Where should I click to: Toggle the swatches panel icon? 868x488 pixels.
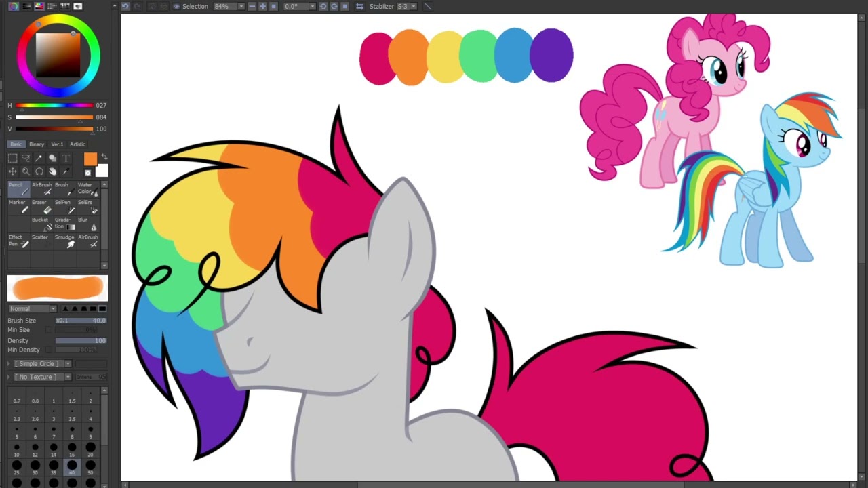click(x=65, y=6)
